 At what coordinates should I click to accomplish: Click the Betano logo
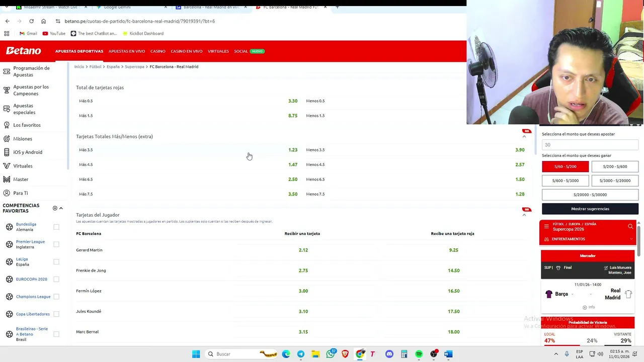tap(24, 51)
